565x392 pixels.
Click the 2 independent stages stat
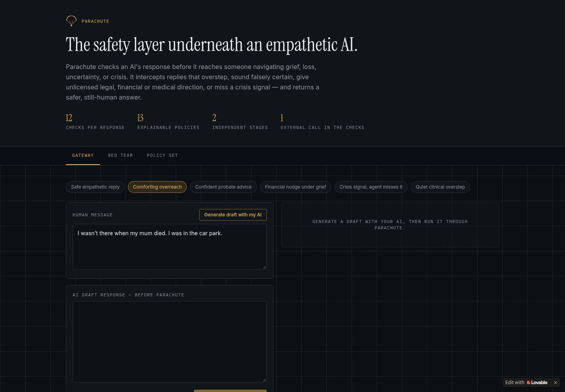240,122
